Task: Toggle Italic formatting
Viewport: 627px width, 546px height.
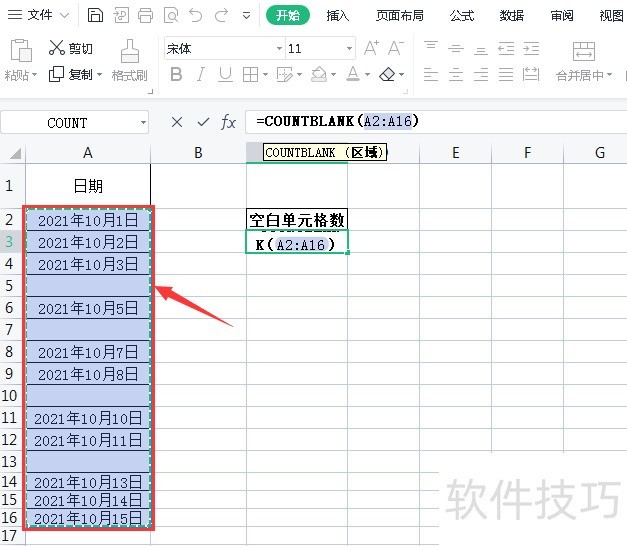Action: point(201,74)
